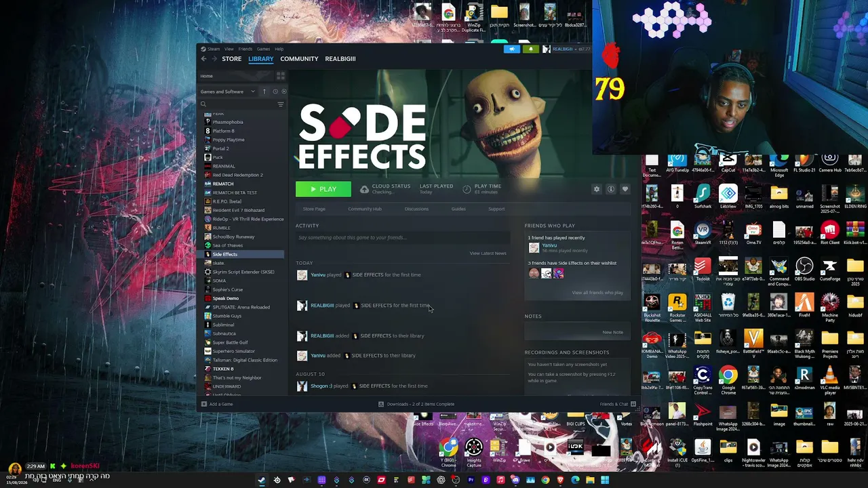Select TEKKEN 8 in library list
Viewport: 868px width, 488px height.
click(222, 369)
